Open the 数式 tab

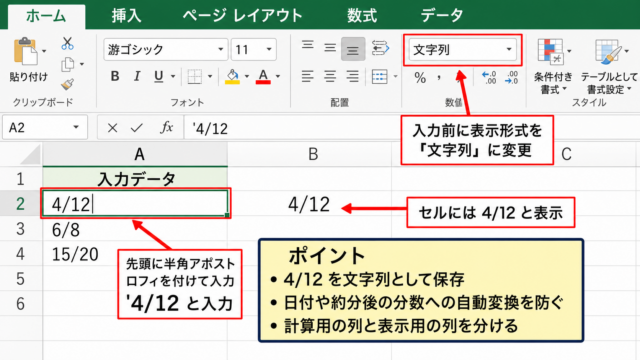click(x=362, y=16)
